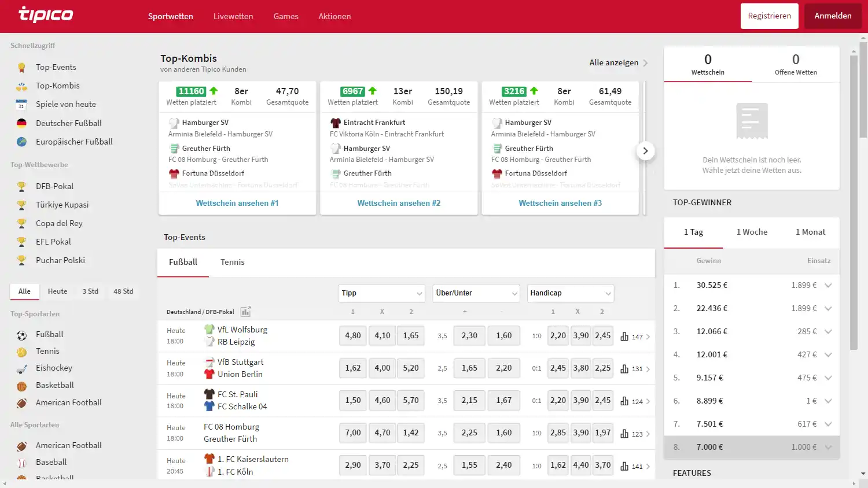868x488 pixels.
Task: Open Games in top navigation
Action: click(x=286, y=16)
